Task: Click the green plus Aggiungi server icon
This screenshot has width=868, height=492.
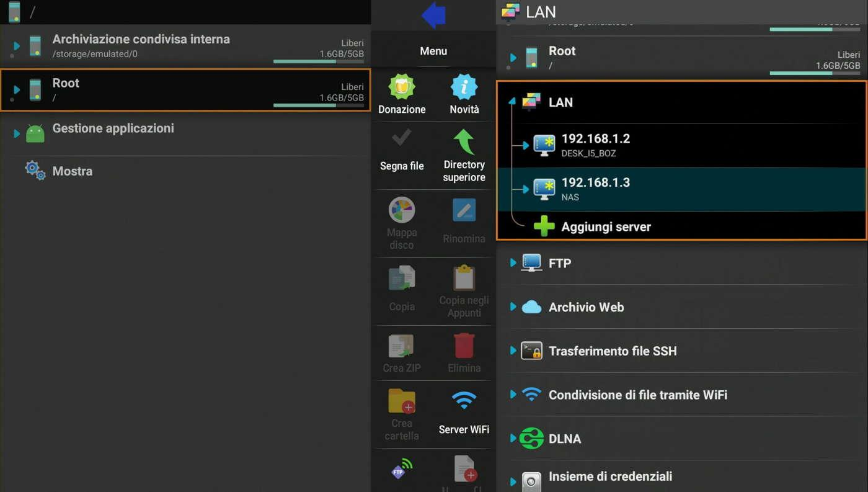Action: click(x=544, y=226)
